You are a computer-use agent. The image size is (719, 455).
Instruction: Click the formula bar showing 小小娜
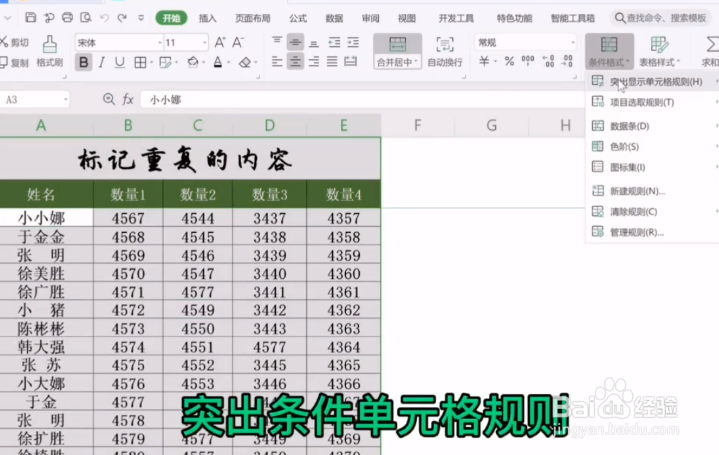pyautogui.click(x=361, y=99)
